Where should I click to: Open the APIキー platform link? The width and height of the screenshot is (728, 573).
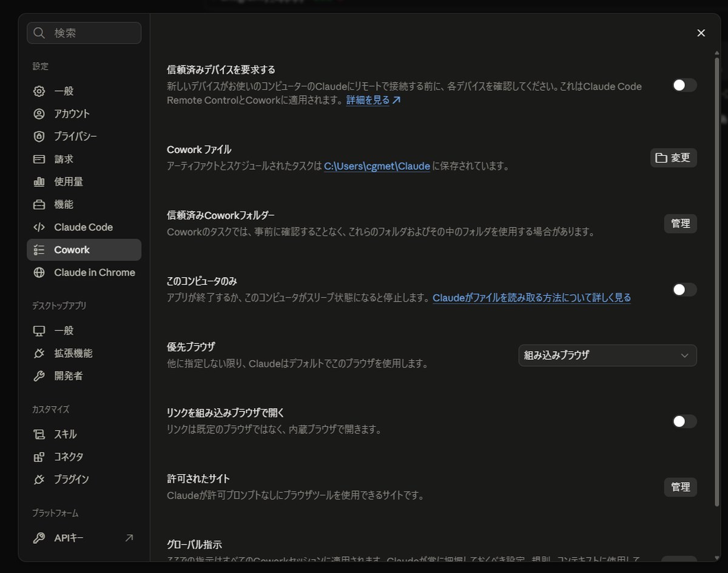[84, 538]
